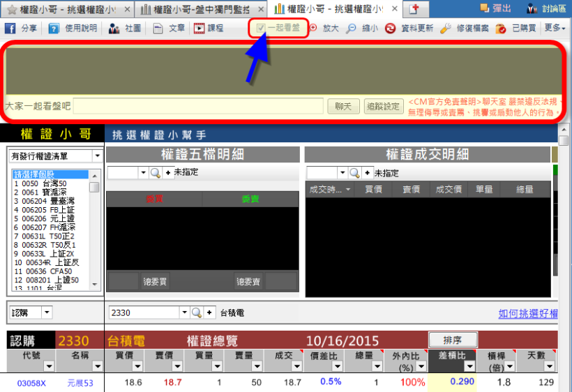Open warrant name 元展53 link

tap(80, 383)
